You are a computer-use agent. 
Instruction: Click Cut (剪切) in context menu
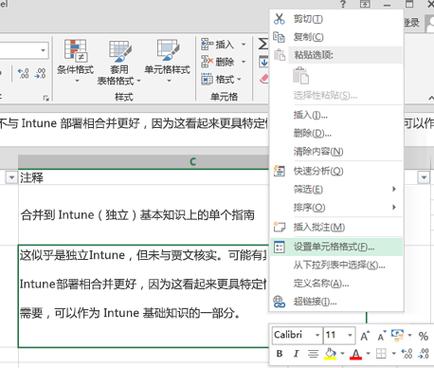click(x=336, y=19)
